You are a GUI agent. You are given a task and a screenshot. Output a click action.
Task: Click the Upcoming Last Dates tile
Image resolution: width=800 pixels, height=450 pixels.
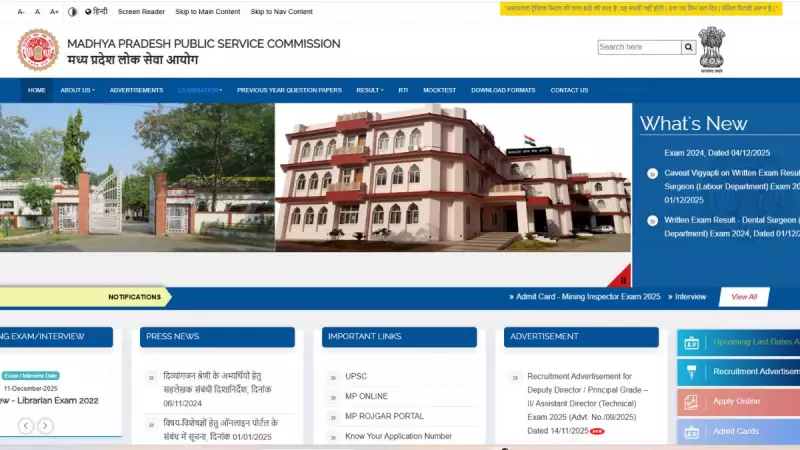pos(738,342)
